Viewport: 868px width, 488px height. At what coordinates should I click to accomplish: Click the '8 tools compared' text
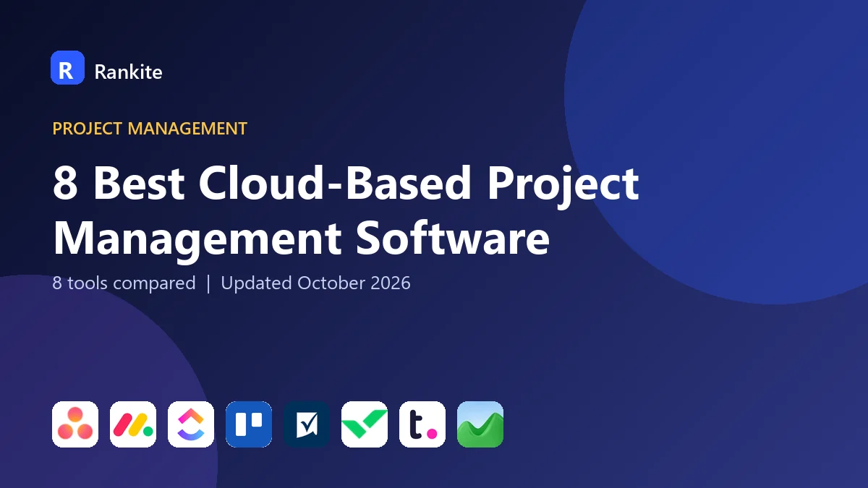124,283
